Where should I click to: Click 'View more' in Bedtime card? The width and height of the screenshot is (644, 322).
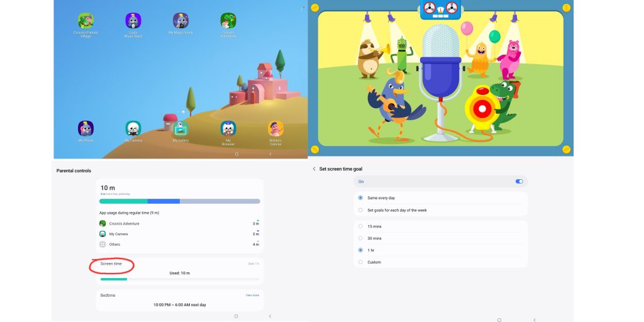(x=252, y=295)
